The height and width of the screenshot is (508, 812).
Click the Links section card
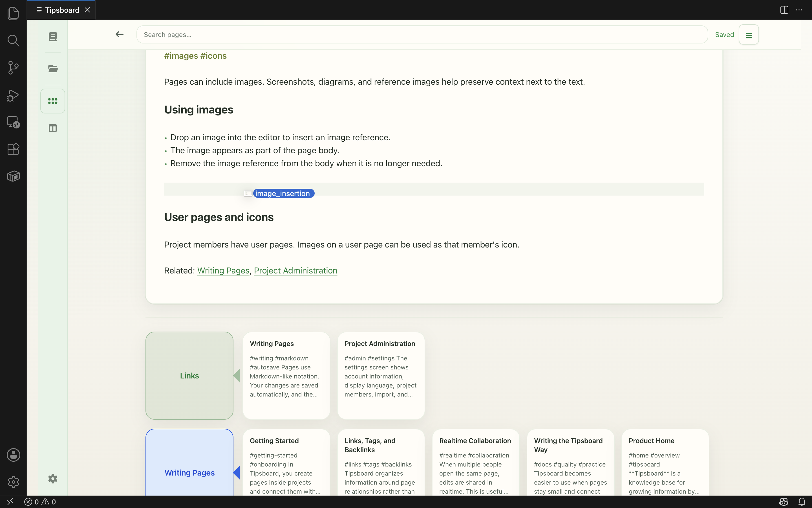(x=189, y=376)
